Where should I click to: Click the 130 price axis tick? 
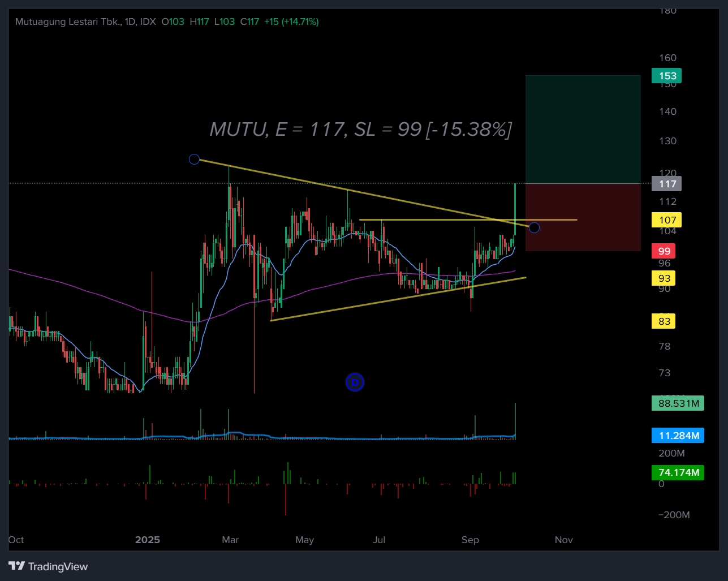click(667, 141)
